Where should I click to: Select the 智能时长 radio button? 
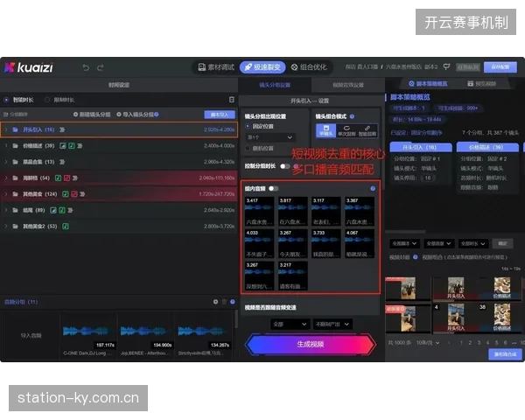click(6, 100)
